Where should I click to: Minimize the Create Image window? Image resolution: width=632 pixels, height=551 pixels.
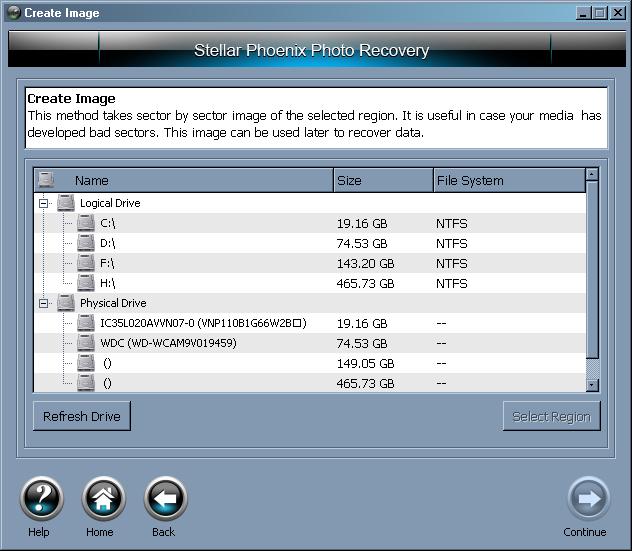pos(583,13)
